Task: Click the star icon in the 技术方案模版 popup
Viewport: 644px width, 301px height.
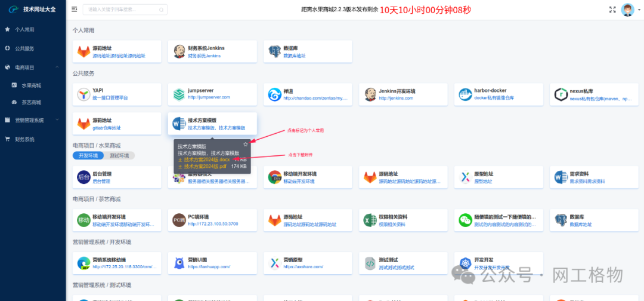Action: [x=245, y=144]
